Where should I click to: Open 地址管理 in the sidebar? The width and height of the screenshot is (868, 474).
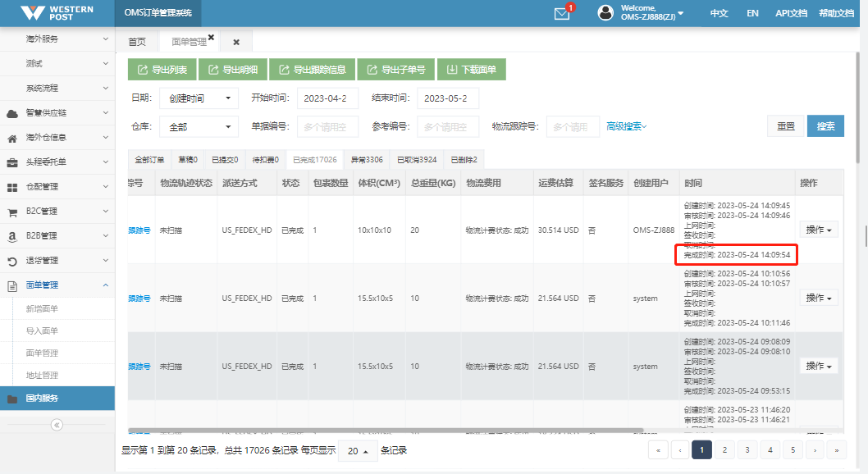click(x=42, y=376)
